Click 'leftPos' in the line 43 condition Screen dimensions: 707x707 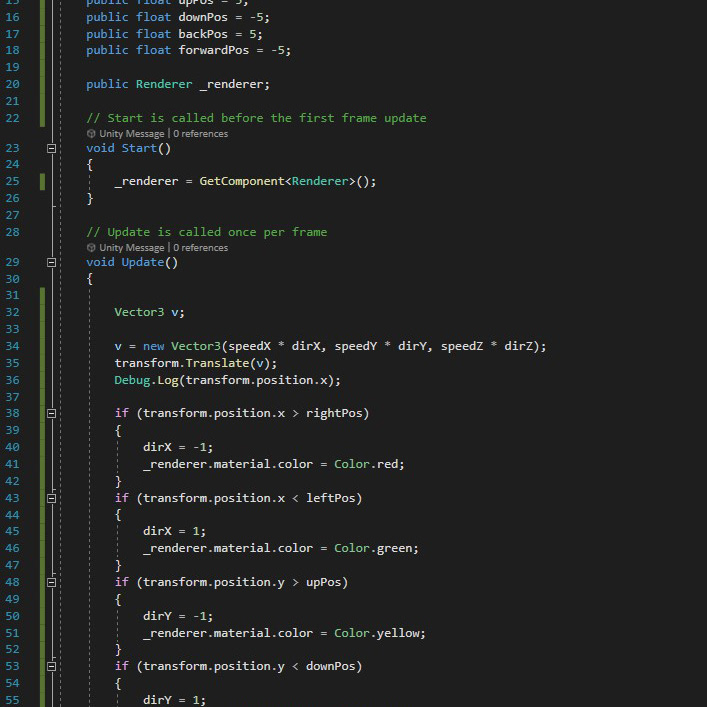tap(331, 498)
